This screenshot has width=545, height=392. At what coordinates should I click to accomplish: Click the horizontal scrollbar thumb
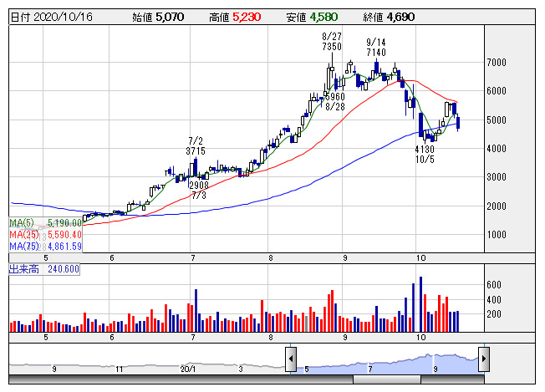387,379
